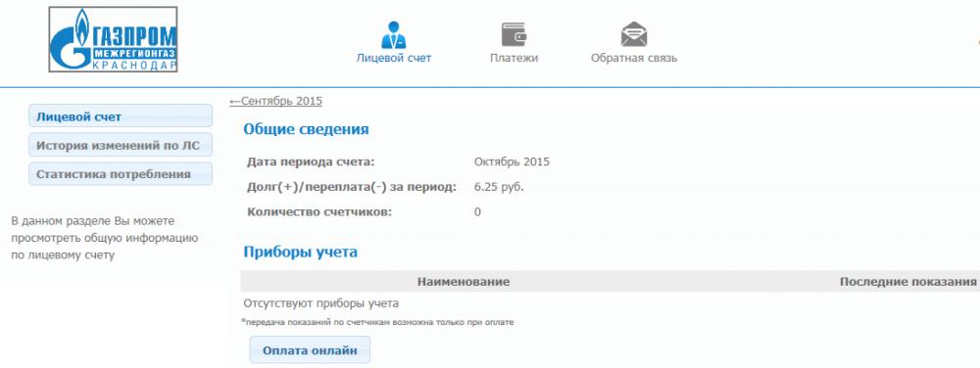This screenshot has height=368, width=980.
Task: Select the Лицевой счет top menu label
Action: coord(394,58)
